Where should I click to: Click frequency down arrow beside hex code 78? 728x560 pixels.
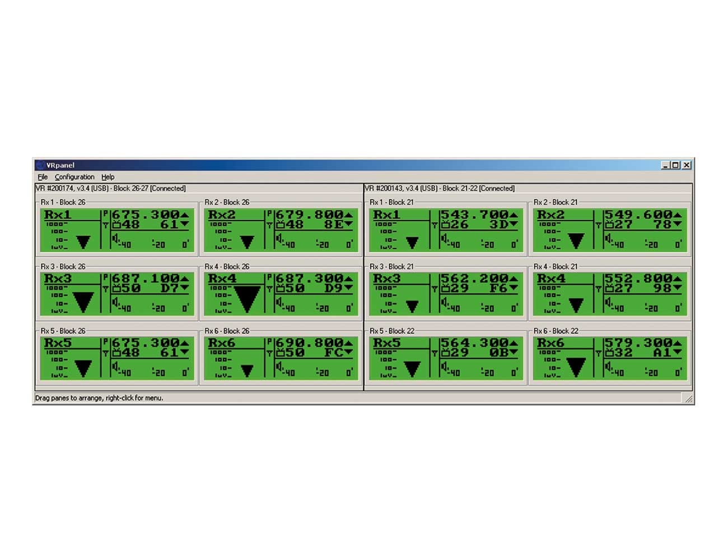click(x=678, y=225)
